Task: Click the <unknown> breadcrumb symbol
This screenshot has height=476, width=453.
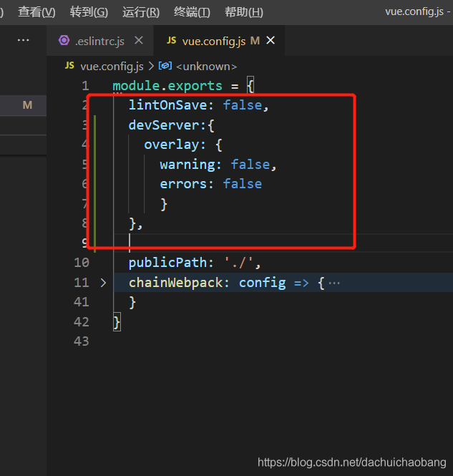Action: [x=206, y=67]
